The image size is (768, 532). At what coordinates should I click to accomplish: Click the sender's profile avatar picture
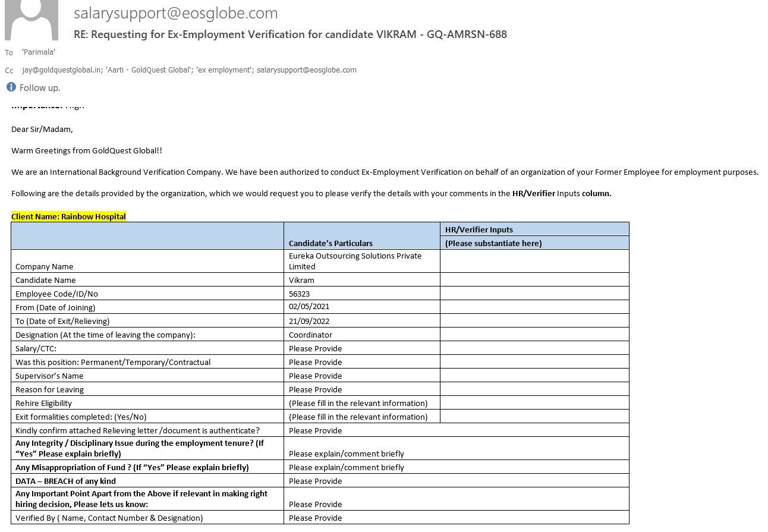pos(32,20)
